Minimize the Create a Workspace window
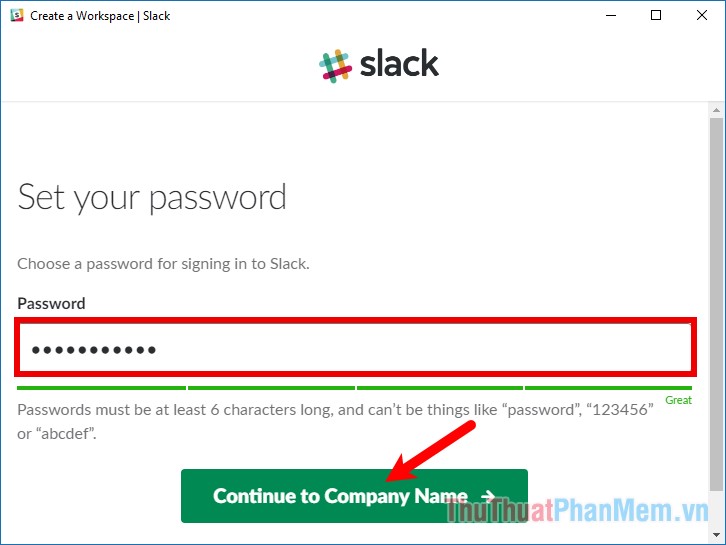Viewport: 726px width, 545px height. pos(611,15)
